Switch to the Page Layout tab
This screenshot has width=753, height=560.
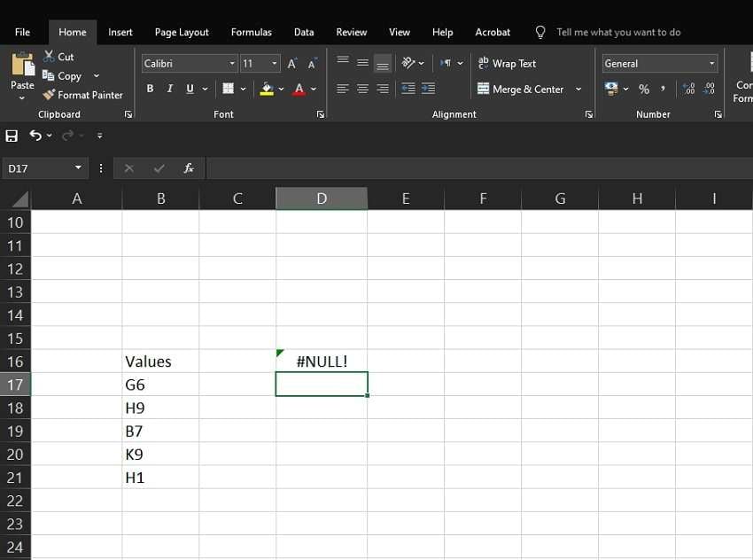pyautogui.click(x=182, y=32)
